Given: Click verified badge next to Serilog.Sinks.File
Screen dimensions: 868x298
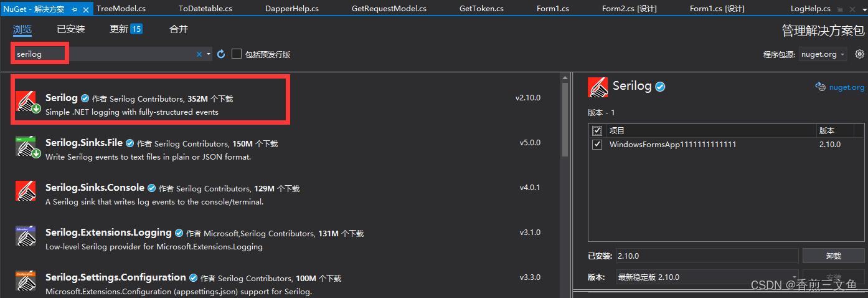Looking at the screenshot, I should [x=130, y=143].
